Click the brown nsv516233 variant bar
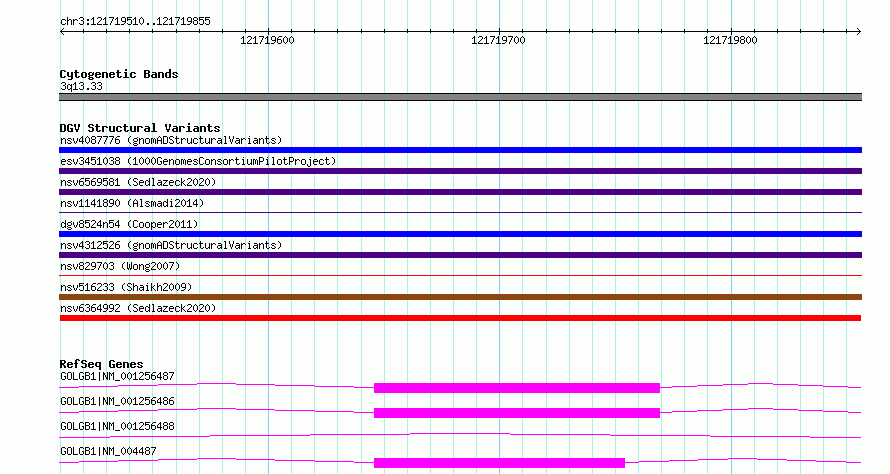Screen dimensions: 890x474 click(x=460, y=297)
